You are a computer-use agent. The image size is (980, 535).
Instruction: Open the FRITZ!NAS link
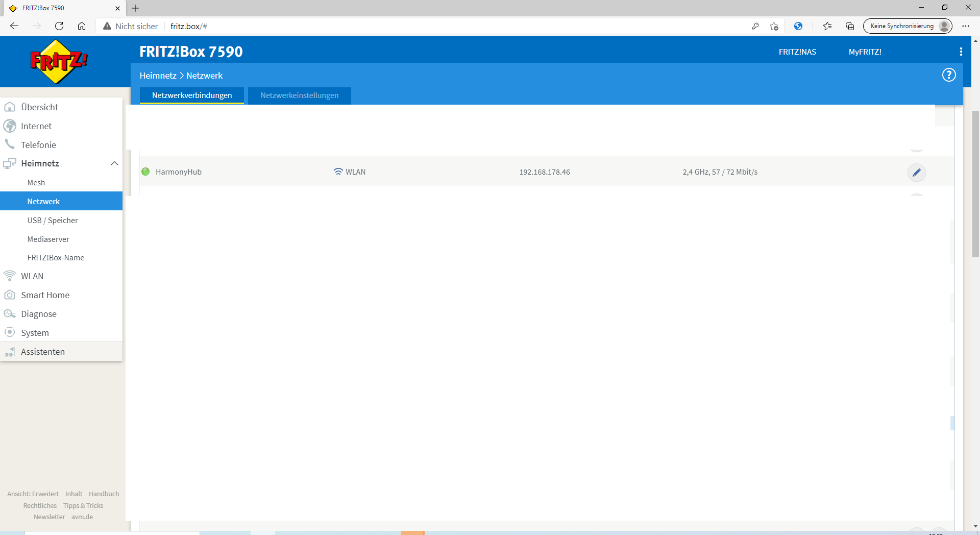pyautogui.click(x=797, y=52)
